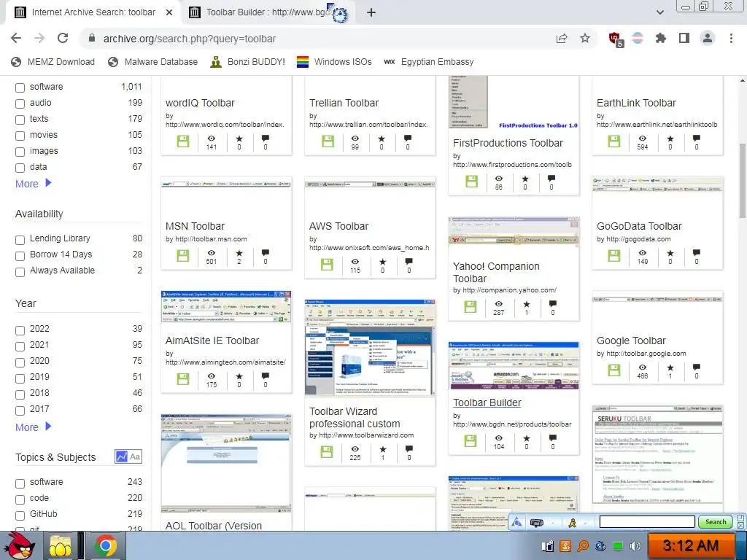Click the reviews comment icon under GoGoData Toolbar
The height and width of the screenshot is (560, 747).
696,253
